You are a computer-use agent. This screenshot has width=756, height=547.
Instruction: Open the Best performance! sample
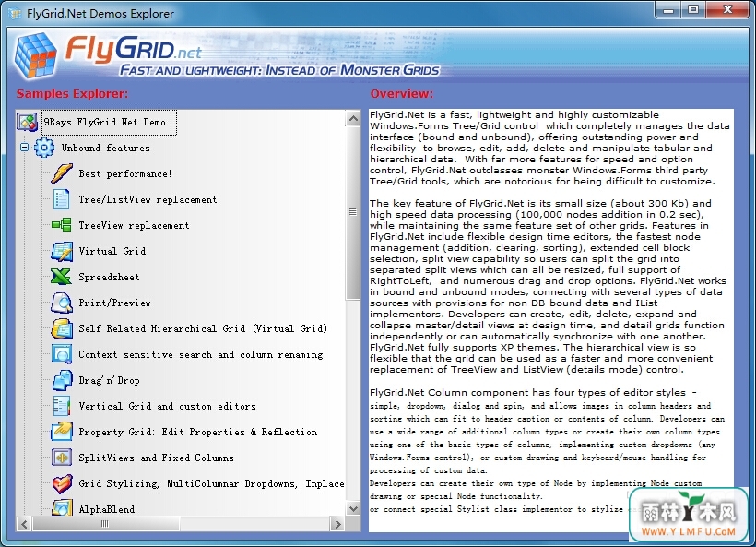click(x=125, y=173)
